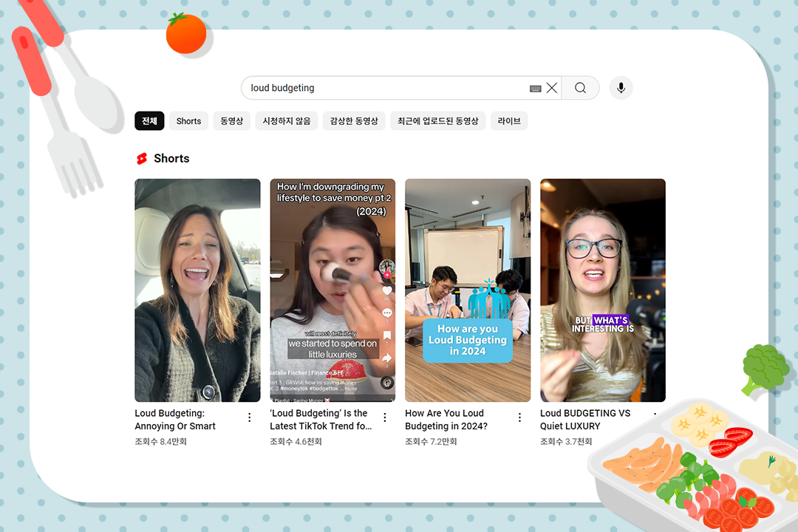This screenshot has width=798, height=532.
Task: Select the 전체 filter chip
Action: point(149,121)
